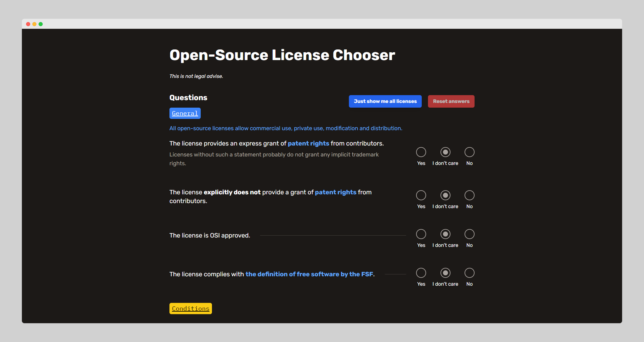Screen dimensions: 644x342
Task: Pick Yes for FSF free software compliance
Action: coord(421,273)
